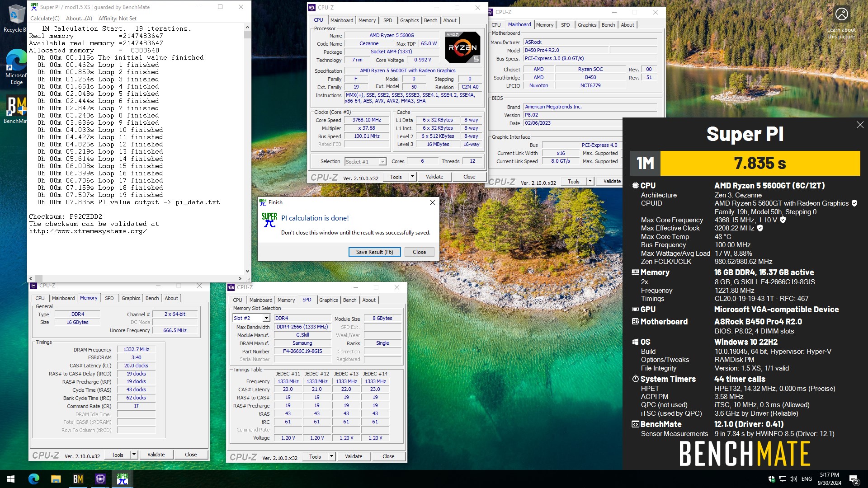Open Microsoft Edge desktop shortcut

tap(16, 66)
